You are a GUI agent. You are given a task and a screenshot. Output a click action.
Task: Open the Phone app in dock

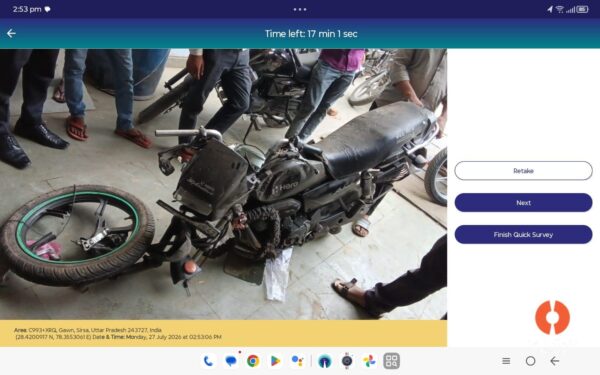pos(208,361)
